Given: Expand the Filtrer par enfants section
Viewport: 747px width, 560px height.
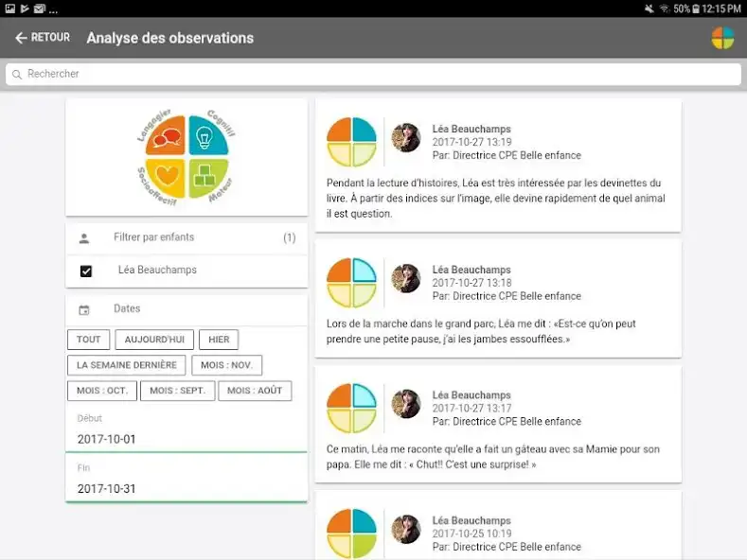Looking at the screenshot, I should [x=187, y=238].
